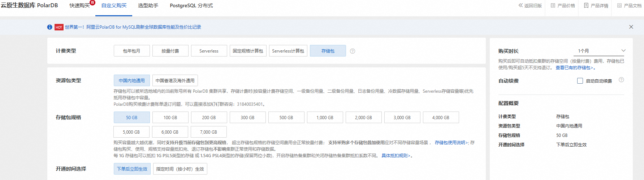Image resolution: width=644 pixels, height=180 pixels.
Task: Open the banner link about PolarDB for MySQL record
Action: coord(133,27)
